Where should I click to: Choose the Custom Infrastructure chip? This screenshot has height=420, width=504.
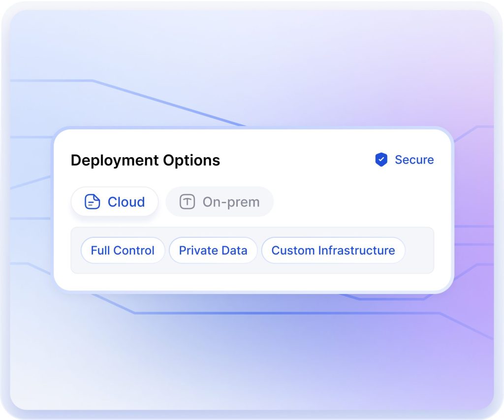point(333,250)
